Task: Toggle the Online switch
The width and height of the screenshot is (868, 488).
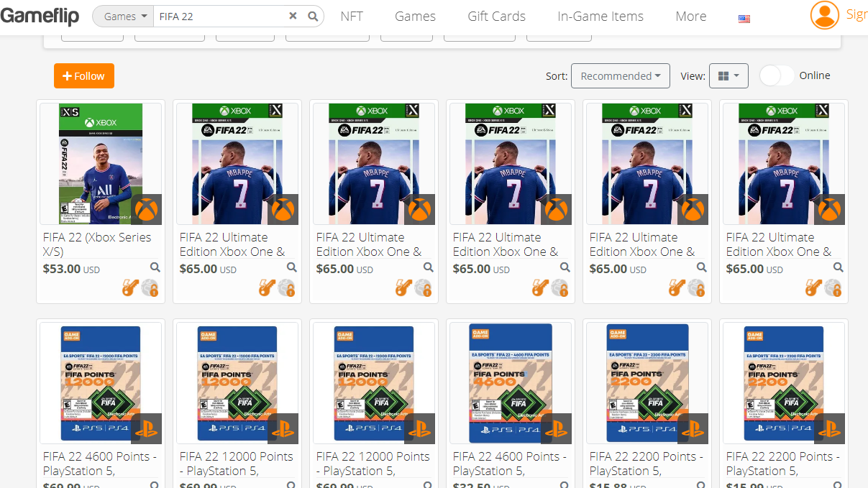Action: pos(777,75)
